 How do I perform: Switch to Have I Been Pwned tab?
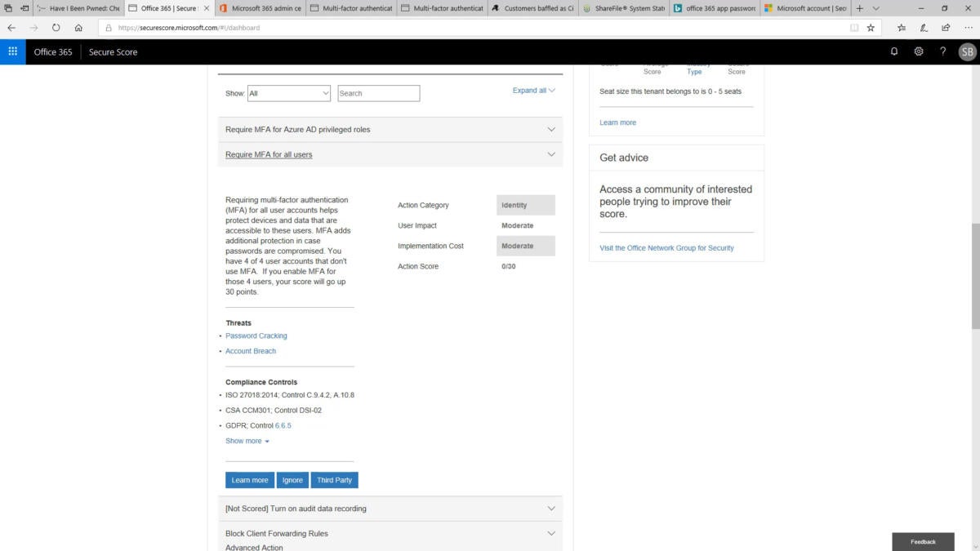tap(78, 8)
